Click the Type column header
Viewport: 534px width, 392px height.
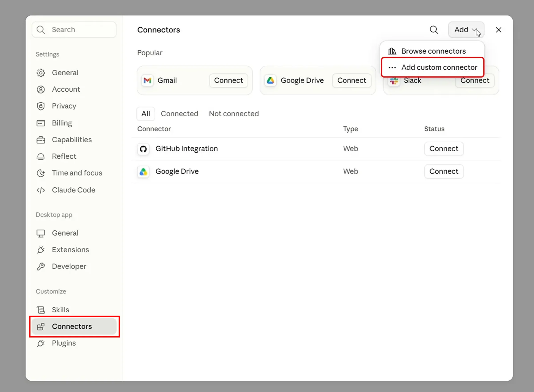pos(350,129)
